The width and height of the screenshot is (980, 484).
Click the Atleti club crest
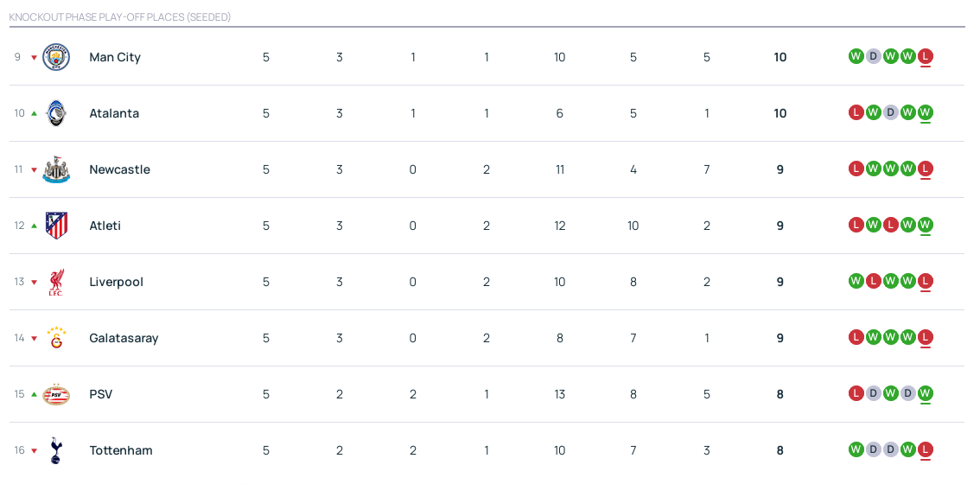[56, 226]
